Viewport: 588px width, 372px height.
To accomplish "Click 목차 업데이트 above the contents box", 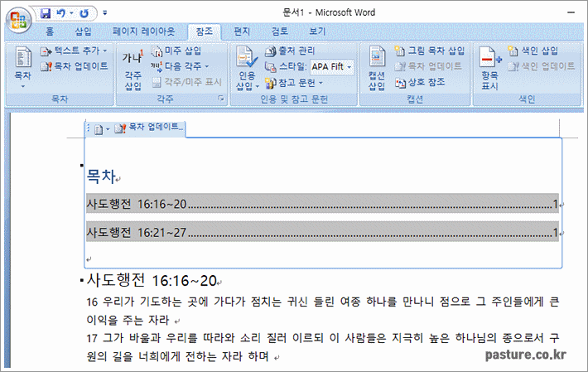I will click(149, 128).
